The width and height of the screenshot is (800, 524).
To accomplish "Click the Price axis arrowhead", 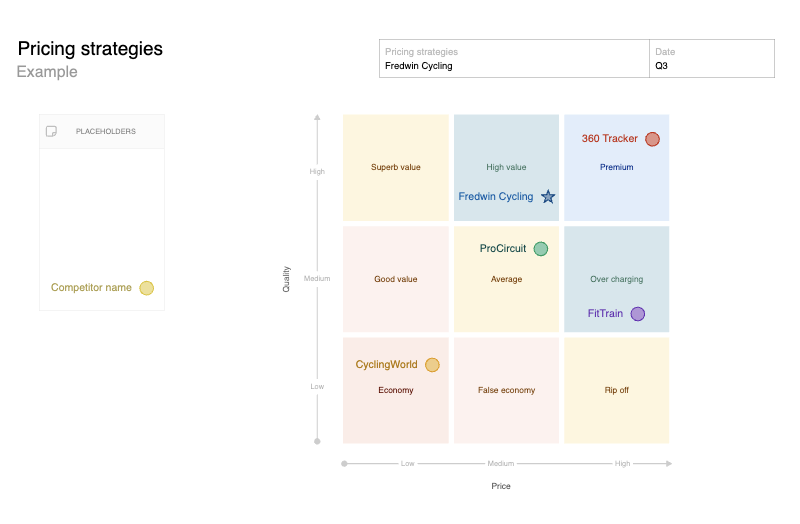I will 669,463.
